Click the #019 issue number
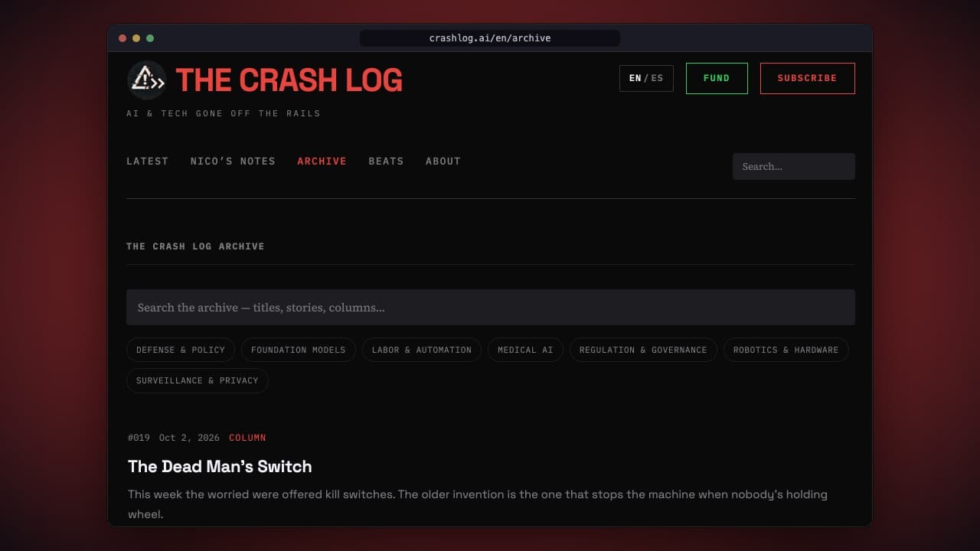Viewport: 980px width, 551px height. click(139, 438)
